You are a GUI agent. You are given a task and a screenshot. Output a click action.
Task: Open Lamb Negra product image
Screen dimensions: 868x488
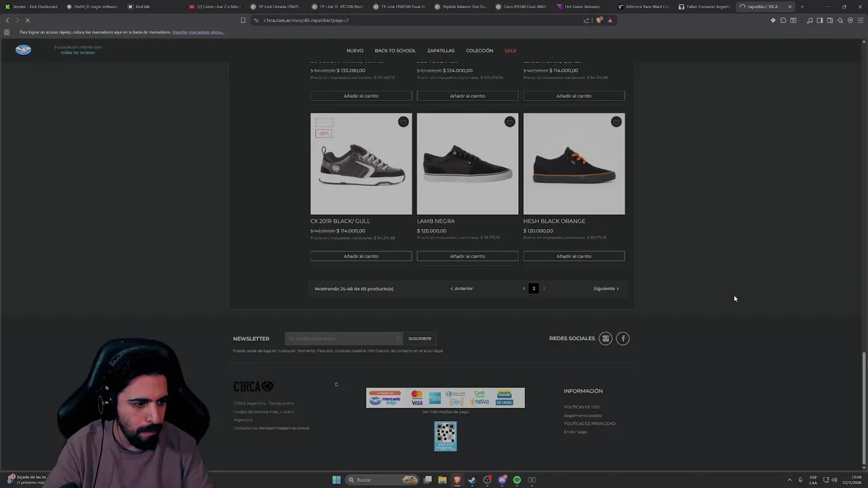pos(467,163)
